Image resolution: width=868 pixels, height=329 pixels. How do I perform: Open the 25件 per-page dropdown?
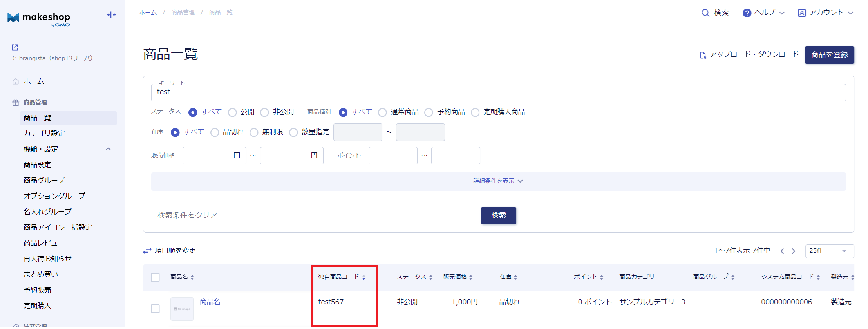(829, 251)
